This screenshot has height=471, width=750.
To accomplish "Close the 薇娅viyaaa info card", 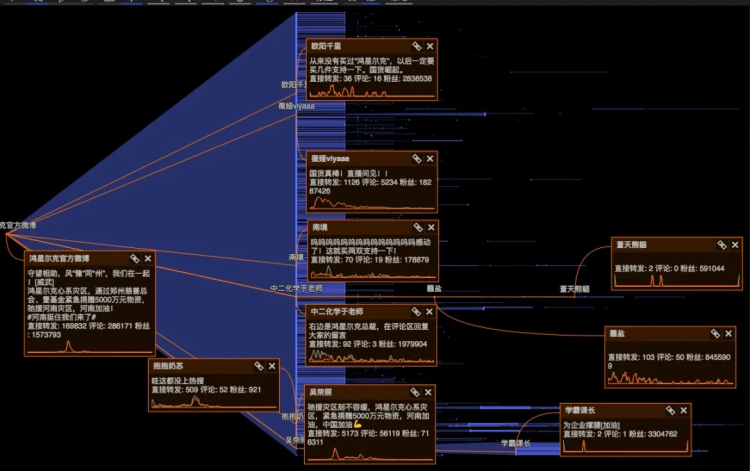I will [430, 158].
